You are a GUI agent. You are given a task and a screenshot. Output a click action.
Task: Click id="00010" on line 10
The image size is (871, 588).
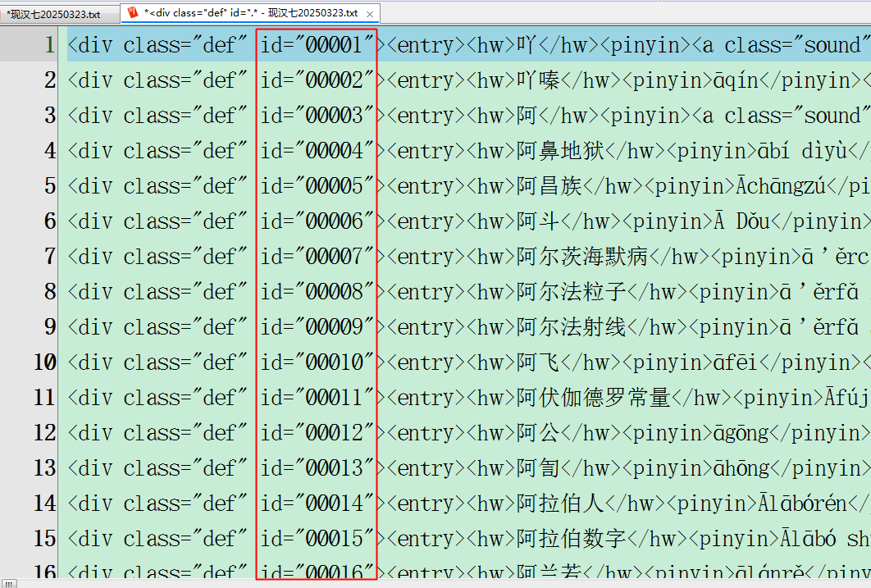pyautogui.click(x=317, y=362)
